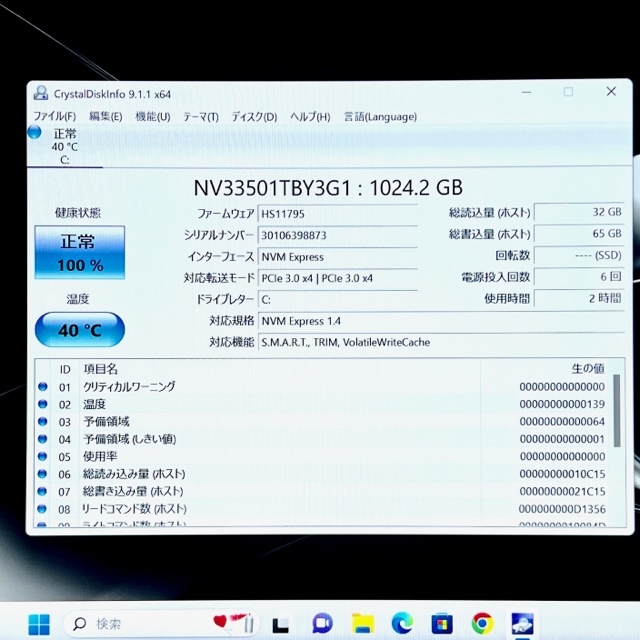Open the ファイル(F) menu
Viewport: 640px width, 640px height.
click(x=54, y=116)
